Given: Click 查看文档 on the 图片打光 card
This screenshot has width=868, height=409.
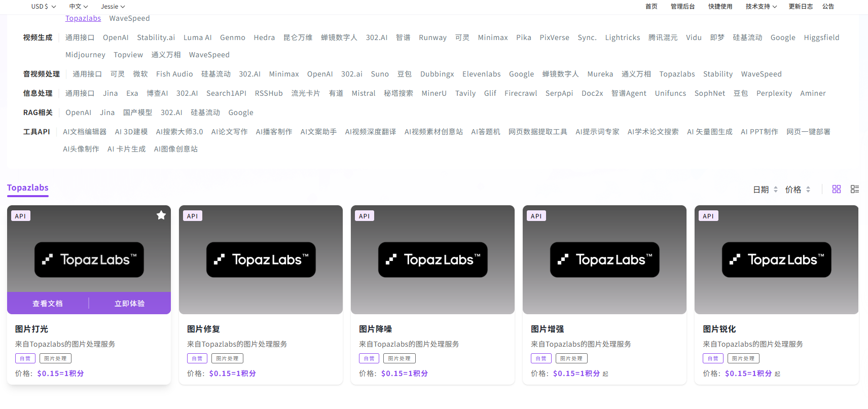Looking at the screenshot, I should (48, 304).
